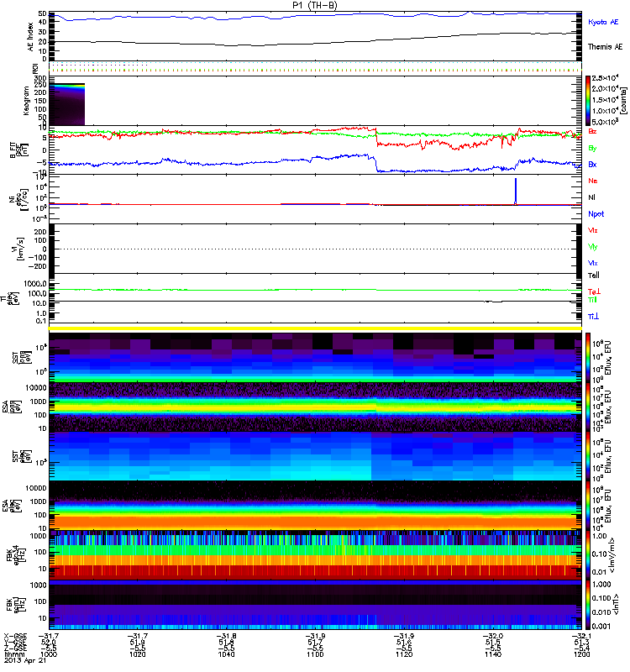Click the blue Vix velocity label

593,262
